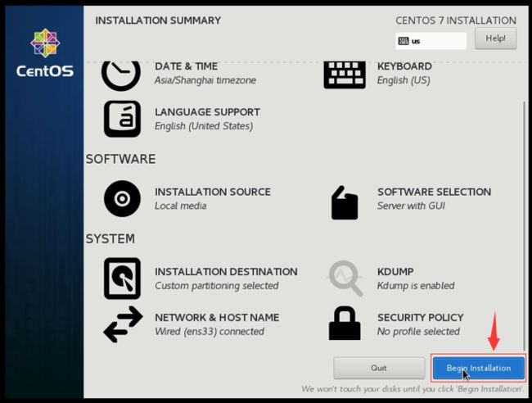The width and height of the screenshot is (532, 403).
Task: Open SOFTWARE SELECTION label
Action: pos(434,192)
